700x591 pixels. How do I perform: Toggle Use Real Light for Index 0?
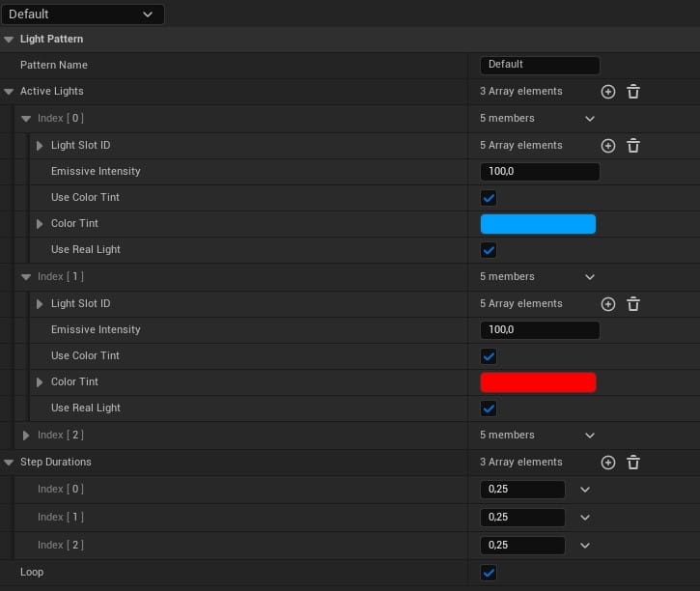pyautogui.click(x=489, y=250)
